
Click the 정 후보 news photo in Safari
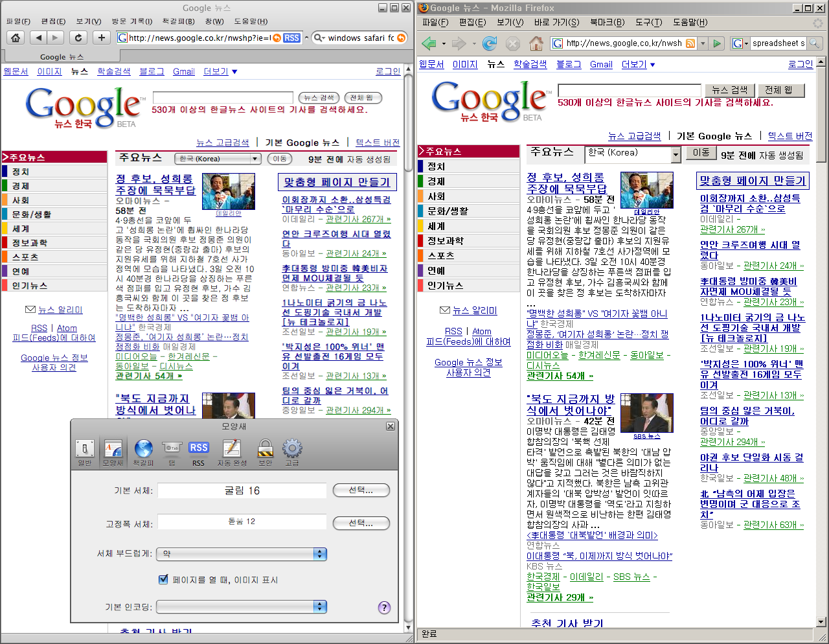coord(228,191)
